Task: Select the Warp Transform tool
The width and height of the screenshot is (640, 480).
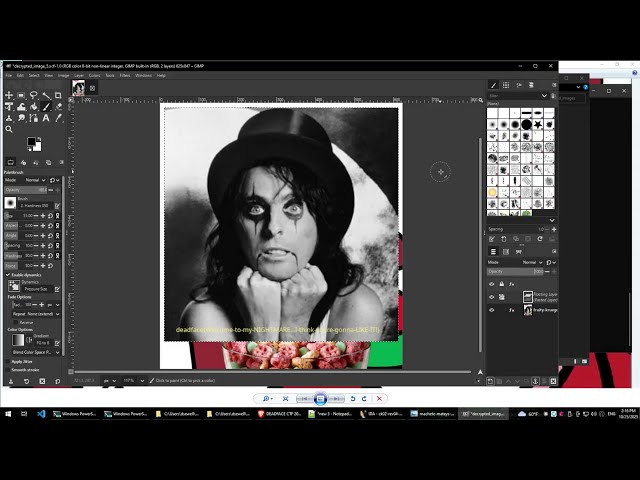Action: click(x=21, y=107)
